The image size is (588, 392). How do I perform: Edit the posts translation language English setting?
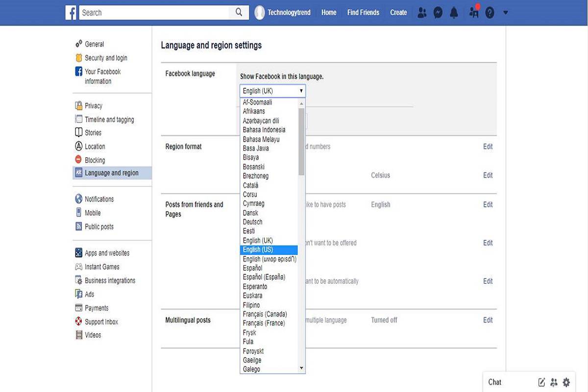(x=488, y=204)
